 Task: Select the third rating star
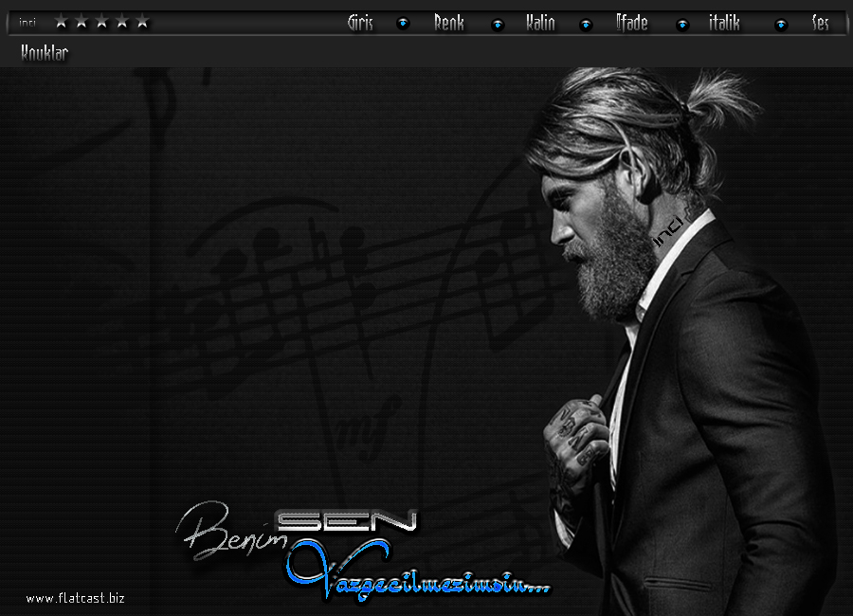[x=101, y=22]
